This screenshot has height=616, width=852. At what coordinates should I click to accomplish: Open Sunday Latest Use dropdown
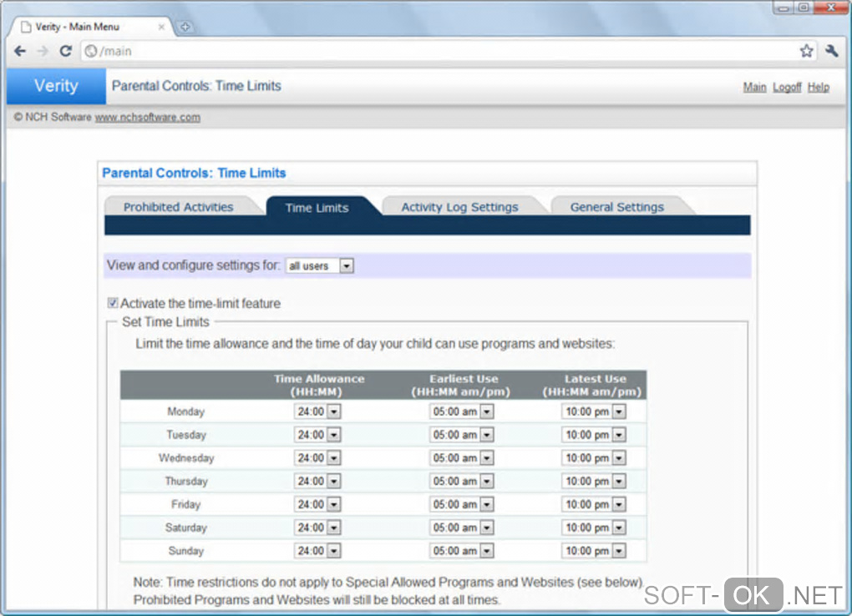[x=593, y=551]
